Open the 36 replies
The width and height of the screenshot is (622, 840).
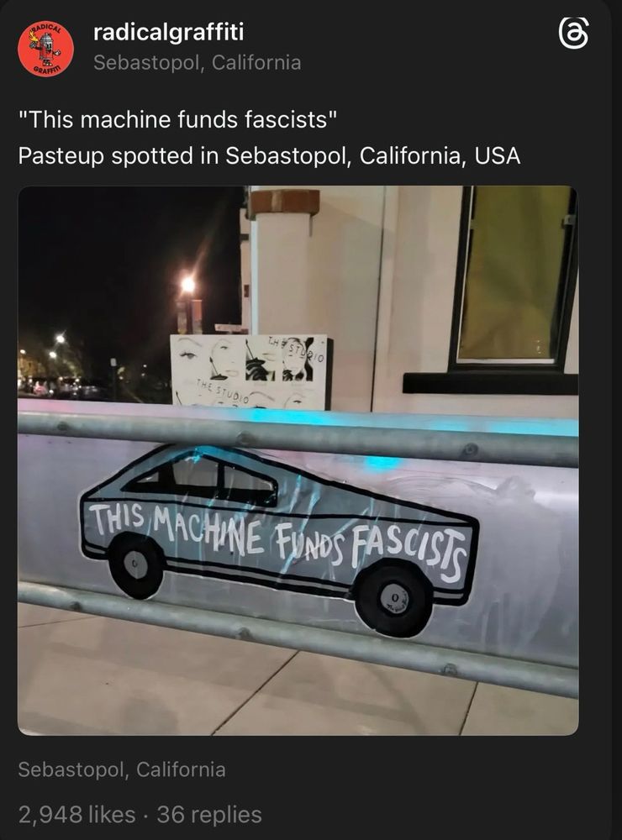(x=209, y=814)
